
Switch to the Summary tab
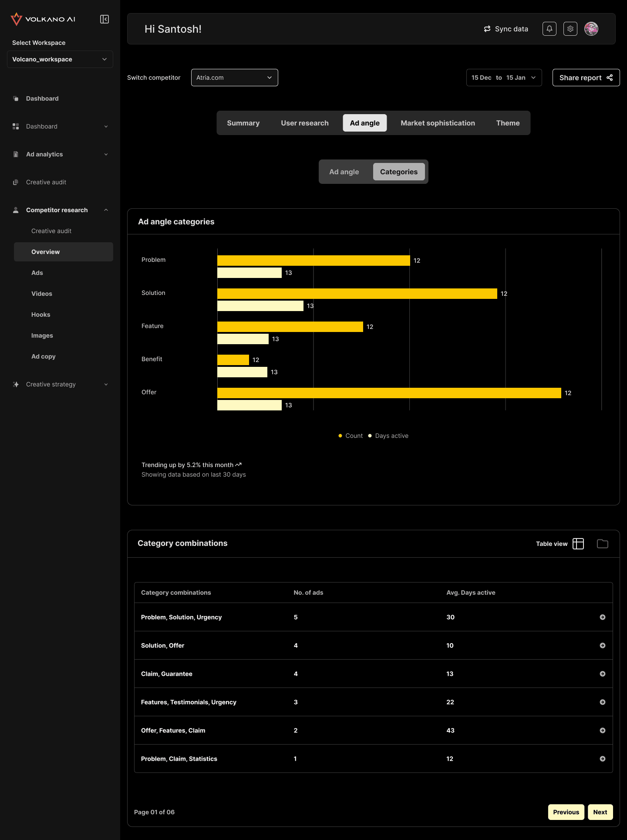point(243,123)
